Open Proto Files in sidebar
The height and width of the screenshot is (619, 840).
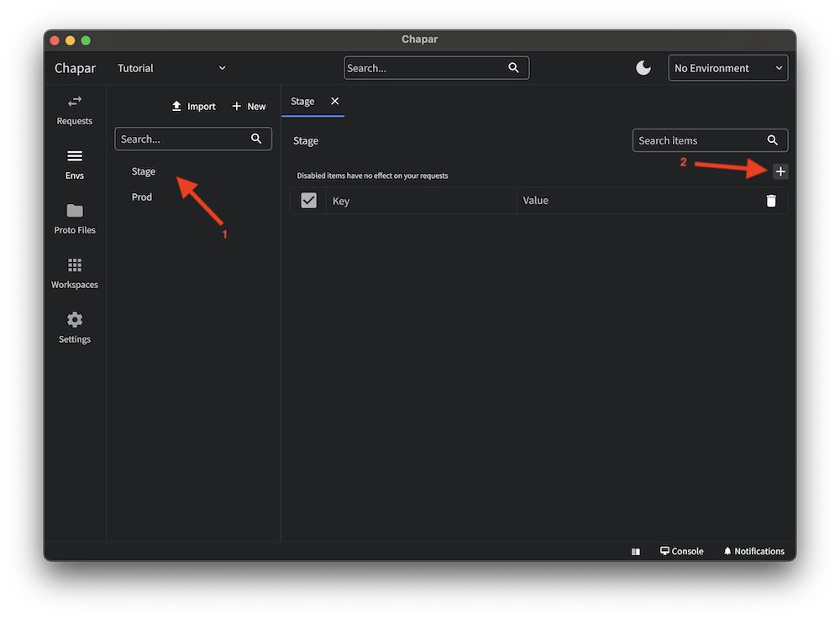(75, 218)
